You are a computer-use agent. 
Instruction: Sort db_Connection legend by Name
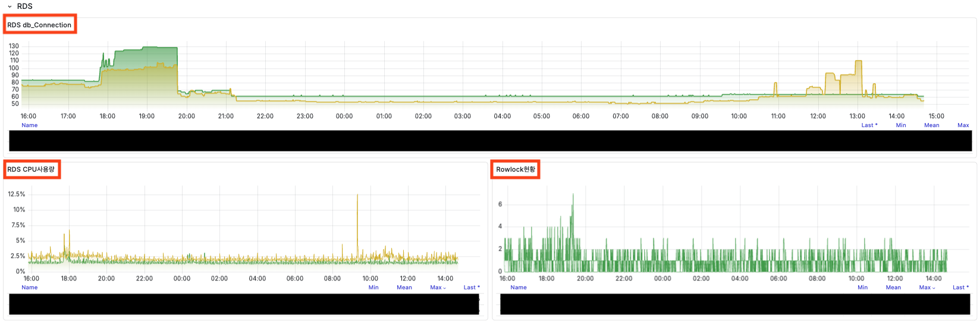tap(30, 125)
